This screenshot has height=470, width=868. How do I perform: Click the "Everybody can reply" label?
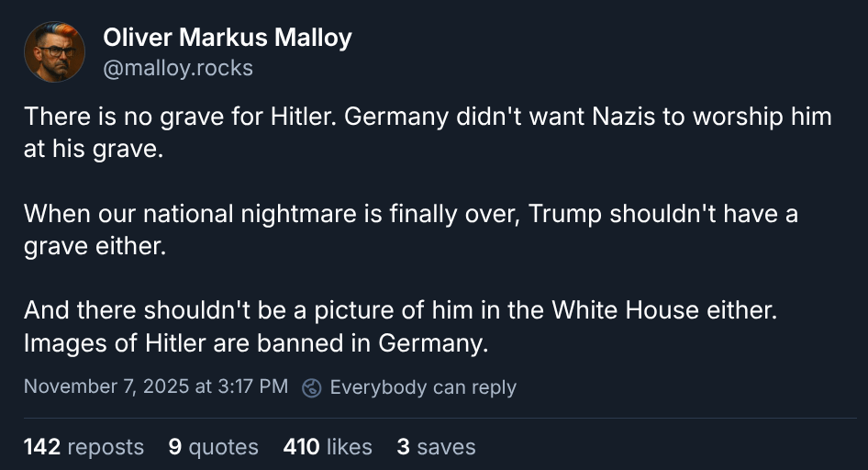coord(423,387)
